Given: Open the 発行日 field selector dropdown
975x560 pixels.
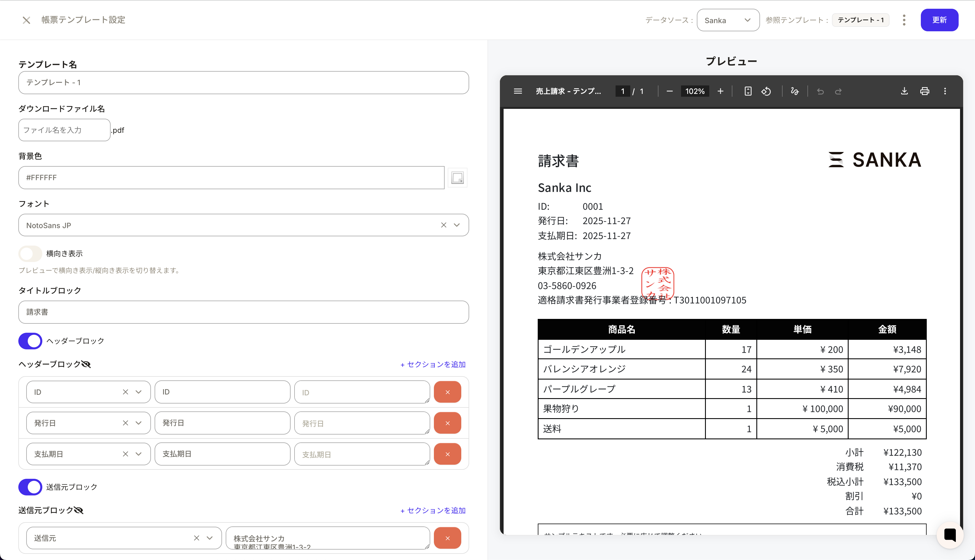Looking at the screenshot, I should tap(139, 423).
